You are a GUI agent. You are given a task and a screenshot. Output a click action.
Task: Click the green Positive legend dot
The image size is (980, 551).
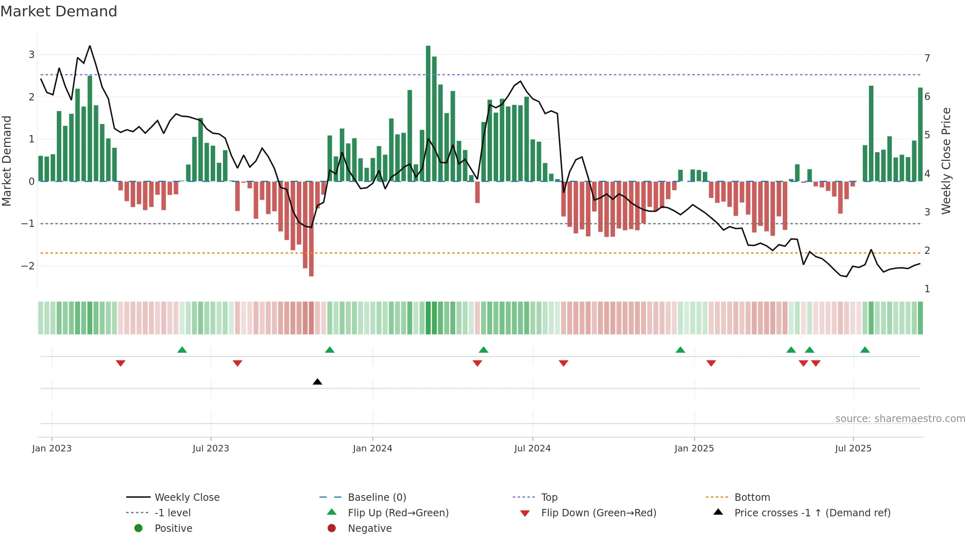(x=138, y=528)
